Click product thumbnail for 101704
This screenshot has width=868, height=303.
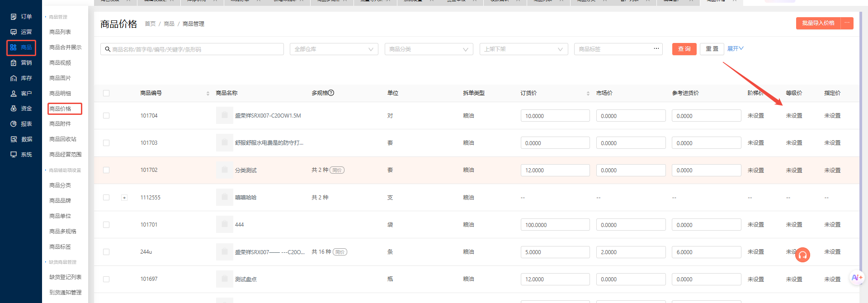click(x=225, y=115)
